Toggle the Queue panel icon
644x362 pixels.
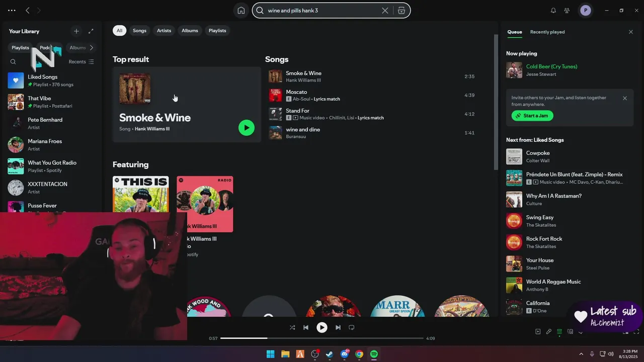(x=559, y=332)
